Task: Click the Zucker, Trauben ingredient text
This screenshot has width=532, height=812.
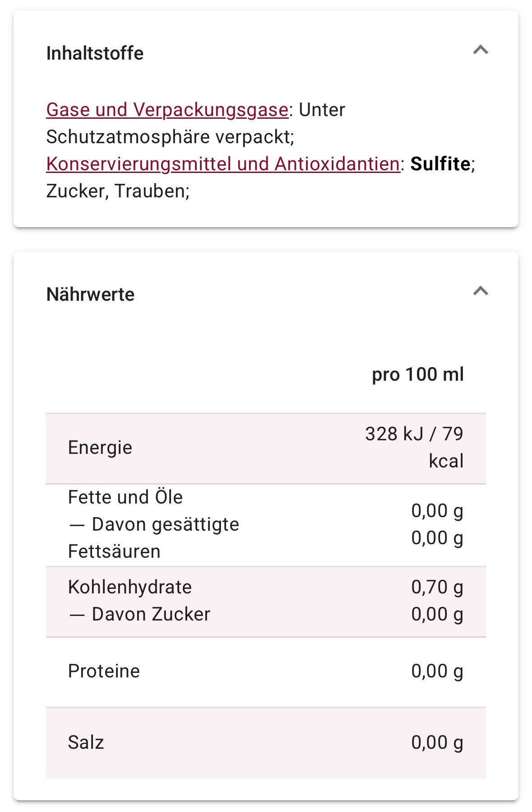Action: [117, 191]
